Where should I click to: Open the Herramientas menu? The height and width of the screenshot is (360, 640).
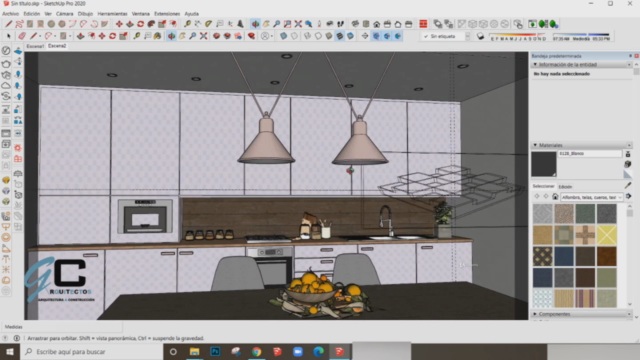(x=112, y=13)
